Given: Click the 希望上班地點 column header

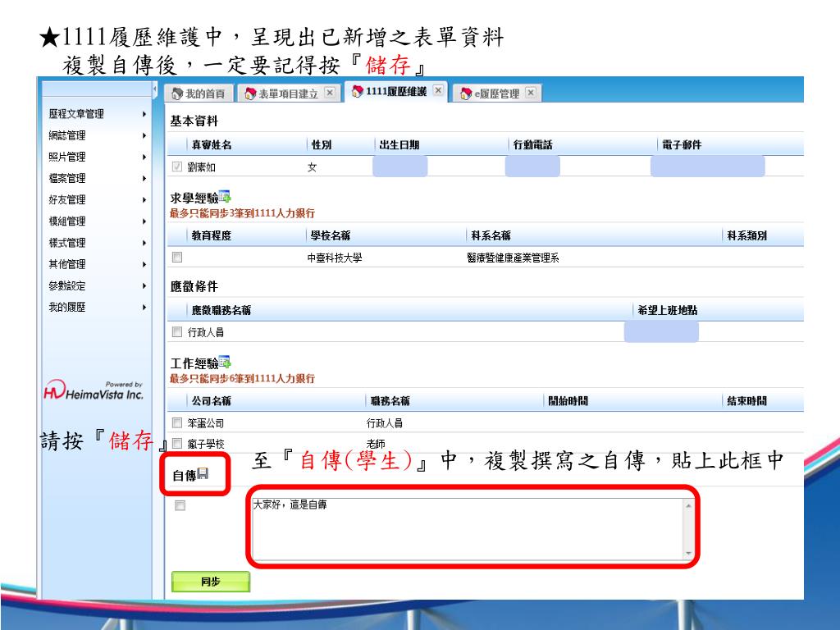Looking at the screenshot, I should (668, 310).
